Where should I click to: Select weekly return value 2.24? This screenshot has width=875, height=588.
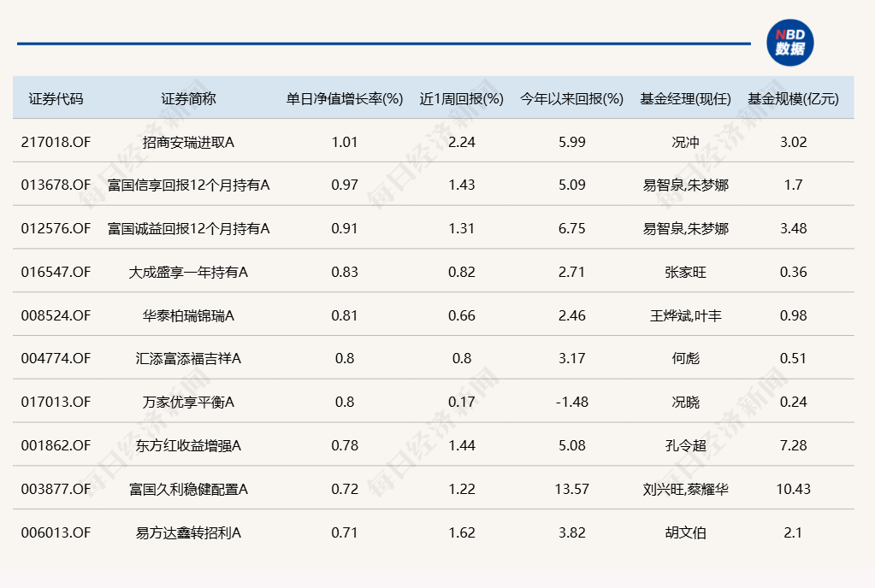point(462,142)
